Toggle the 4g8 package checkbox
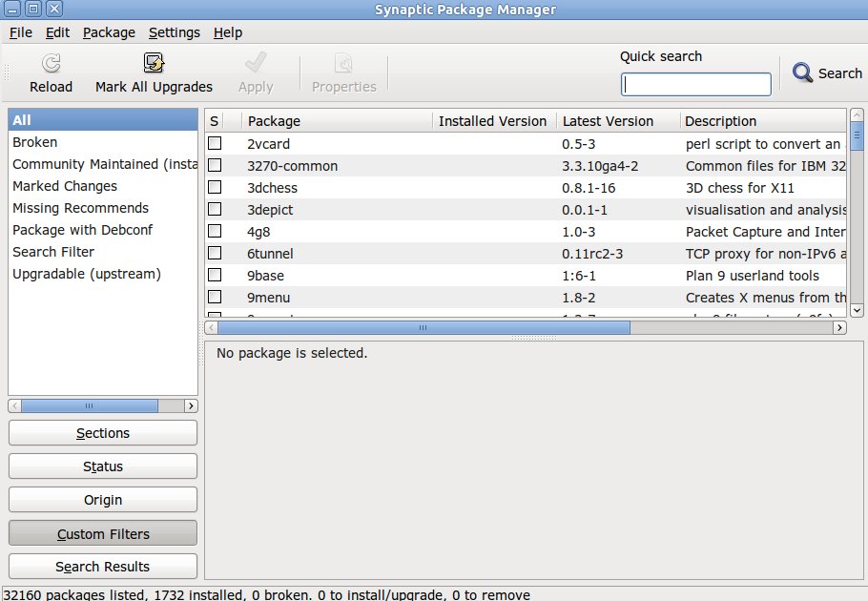This screenshot has width=868, height=601. pos(215,231)
